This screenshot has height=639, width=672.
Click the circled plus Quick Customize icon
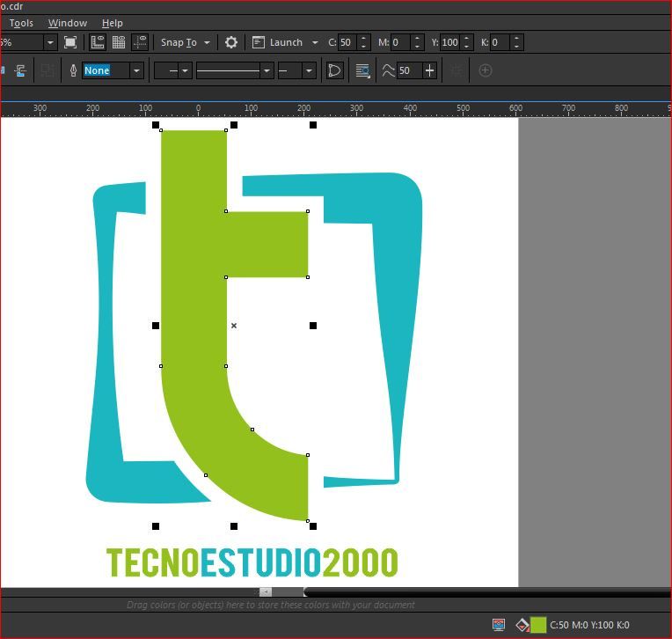[x=485, y=70]
